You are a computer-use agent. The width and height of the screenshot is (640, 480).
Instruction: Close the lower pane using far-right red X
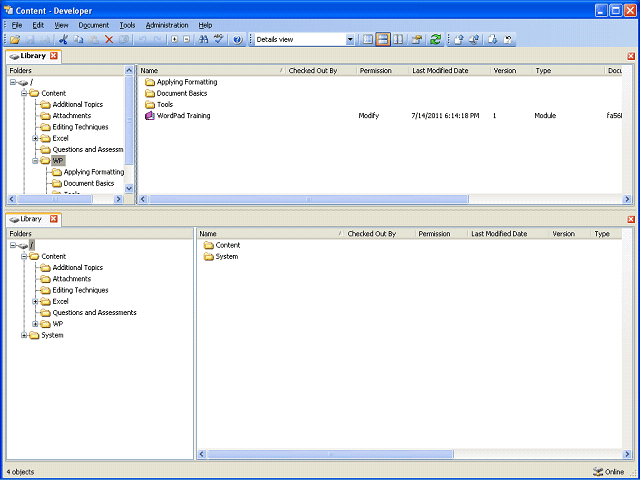pos(631,219)
